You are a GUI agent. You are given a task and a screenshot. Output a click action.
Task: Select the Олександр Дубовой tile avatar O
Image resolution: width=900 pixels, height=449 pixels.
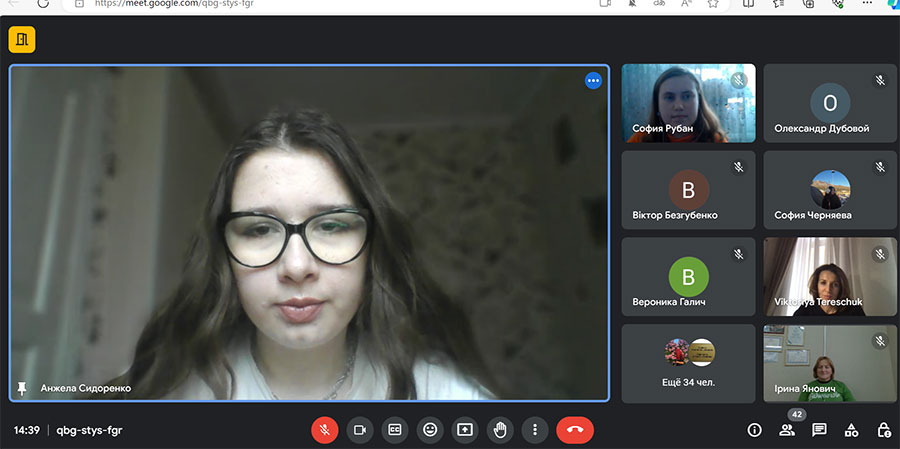(x=830, y=103)
